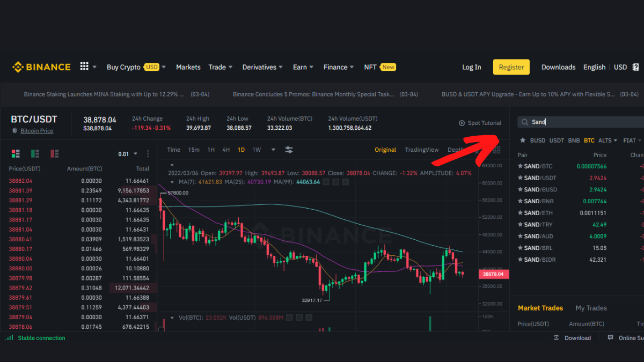Click Bitcoin Price document icon

pyautogui.click(x=15, y=131)
